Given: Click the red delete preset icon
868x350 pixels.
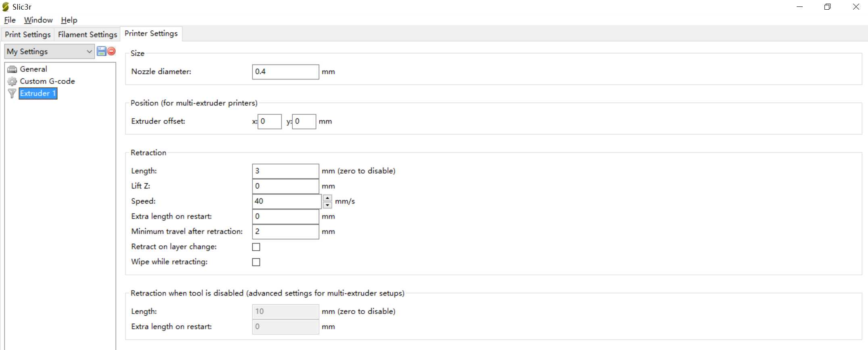Looking at the screenshot, I should [x=111, y=51].
